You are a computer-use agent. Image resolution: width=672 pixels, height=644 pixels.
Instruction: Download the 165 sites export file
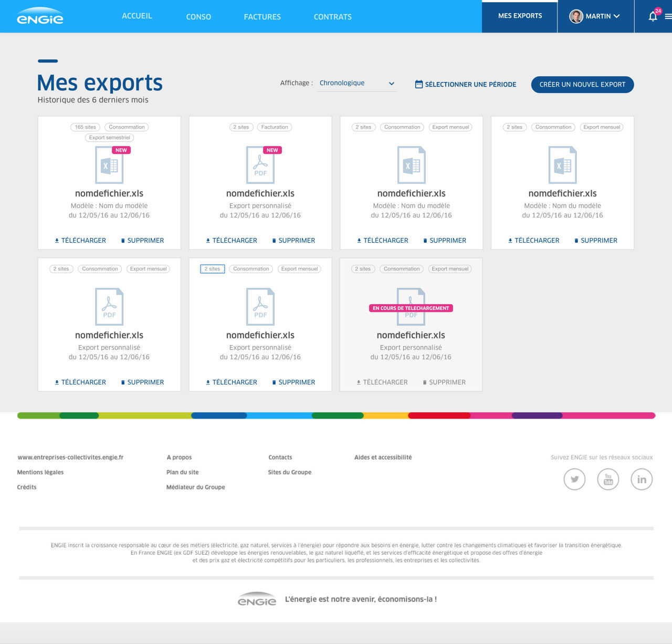80,241
